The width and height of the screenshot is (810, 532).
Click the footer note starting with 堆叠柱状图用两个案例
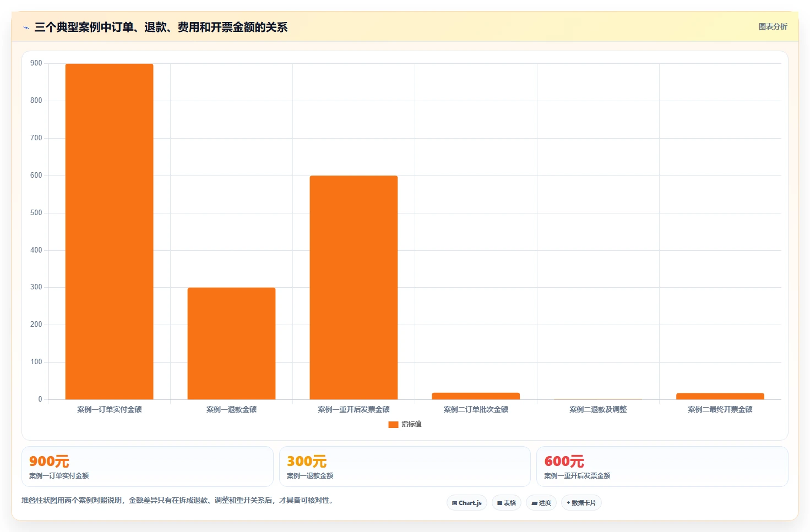tap(178, 500)
